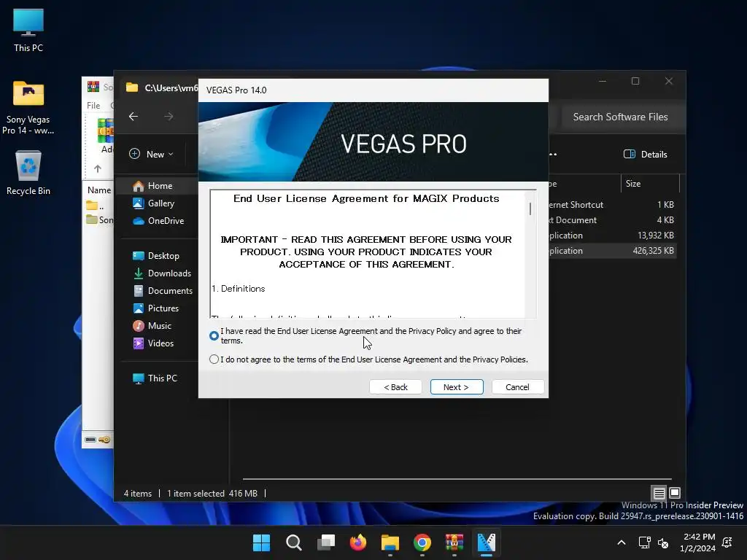
Task: Launch Google Chrome from the taskbar
Action: click(x=422, y=542)
